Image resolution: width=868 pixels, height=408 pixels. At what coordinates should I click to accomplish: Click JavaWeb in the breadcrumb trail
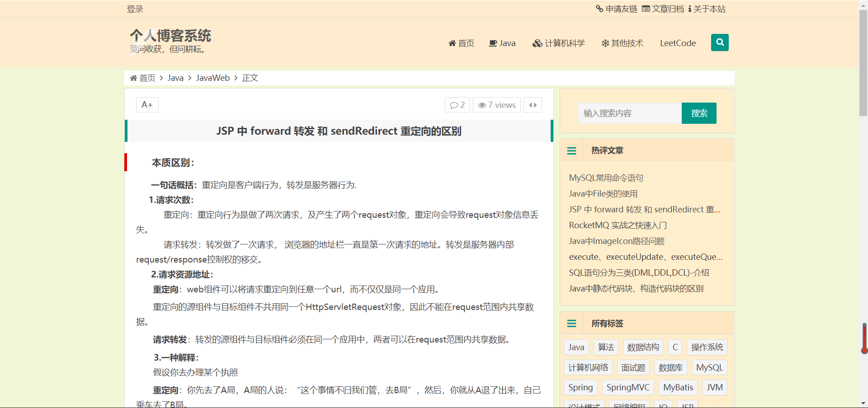pos(213,78)
